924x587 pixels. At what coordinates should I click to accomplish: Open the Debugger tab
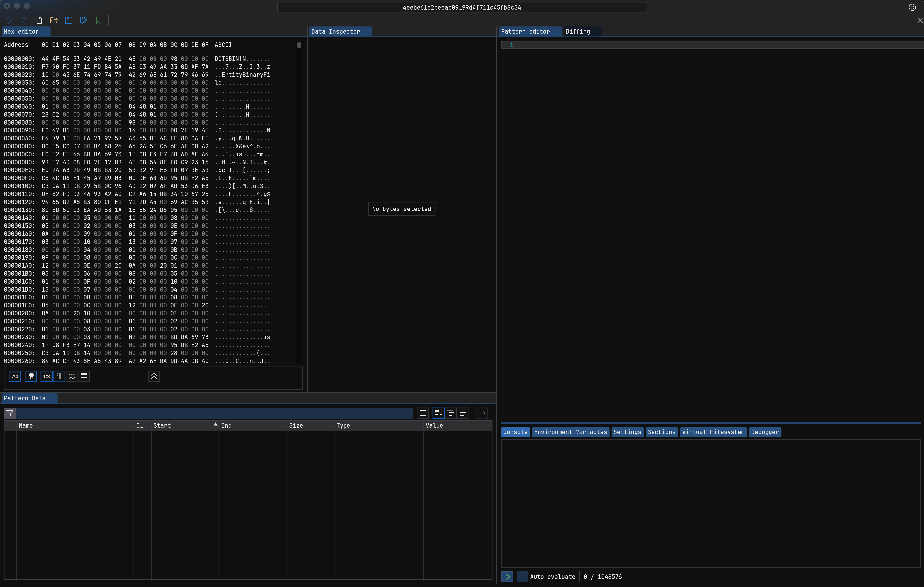(764, 431)
